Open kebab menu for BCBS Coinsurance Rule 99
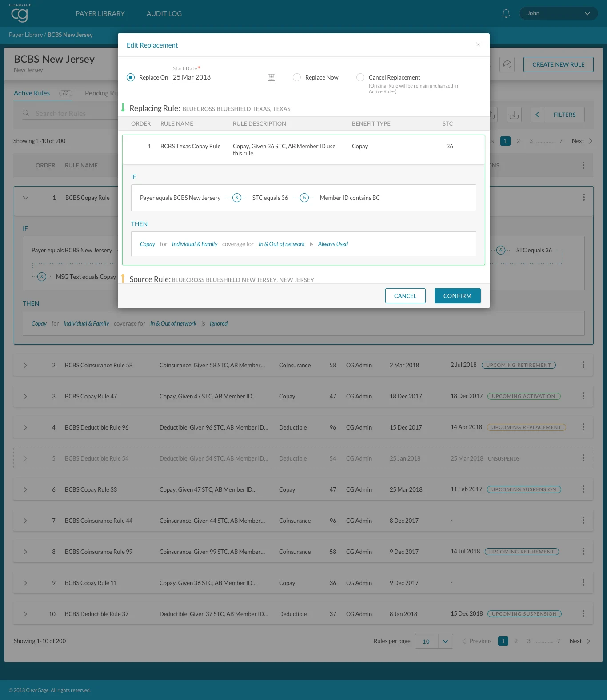The height and width of the screenshot is (700, 607). pos(583,551)
